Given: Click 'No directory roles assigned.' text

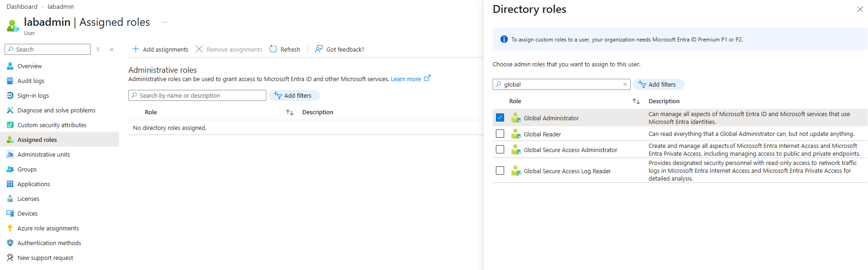Looking at the screenshot, I should tap(170, 128).
